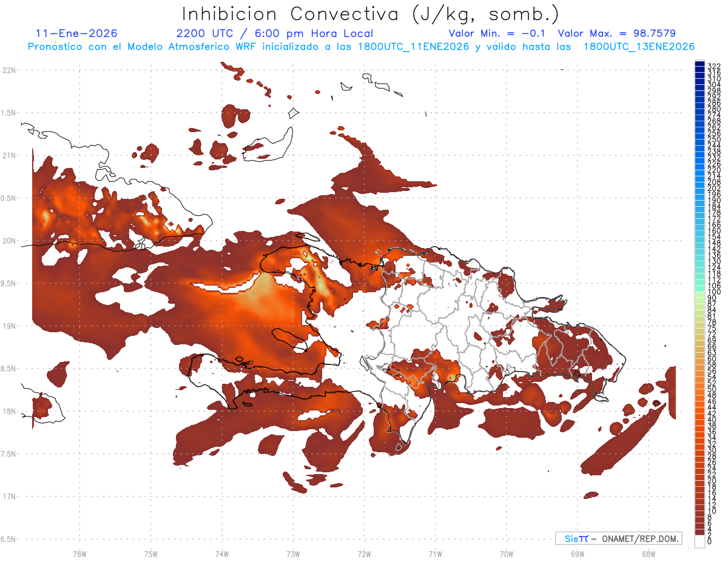Click the '19N' latitude label
This screenshot has width=728, height=562.
pyautogui.click(x=9, y=326)
